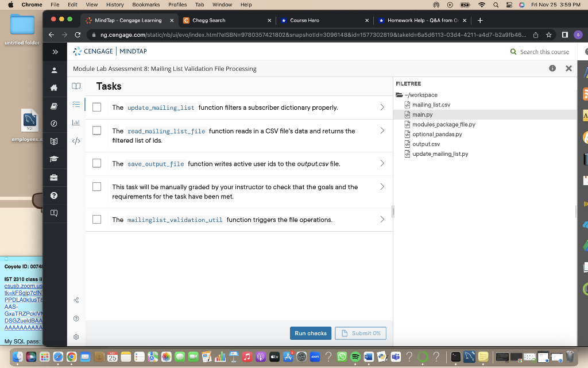Check the save_output_file task checkbox
Image resolution: width=588 pixels, height=368 pixels.
point(96,163)
